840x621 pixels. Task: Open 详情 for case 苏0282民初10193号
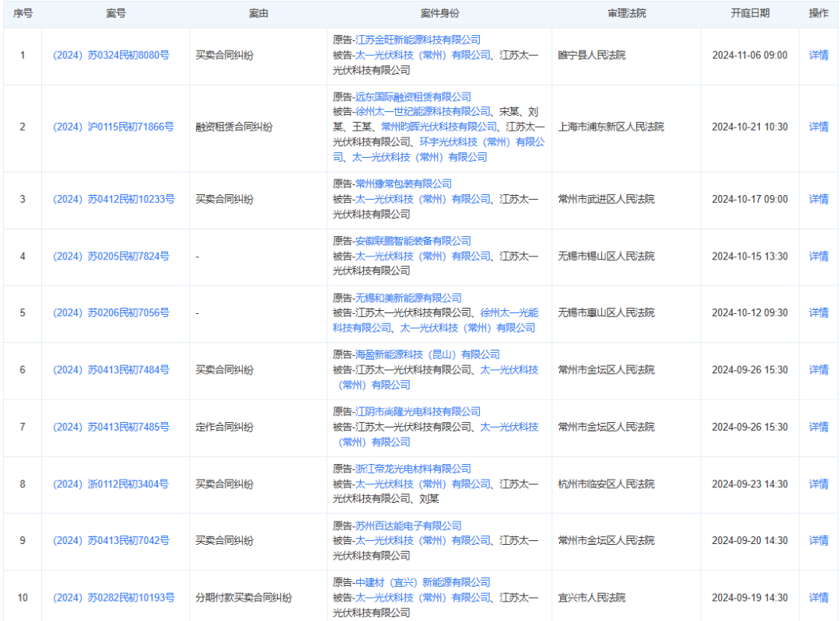[x=818, y=598]
